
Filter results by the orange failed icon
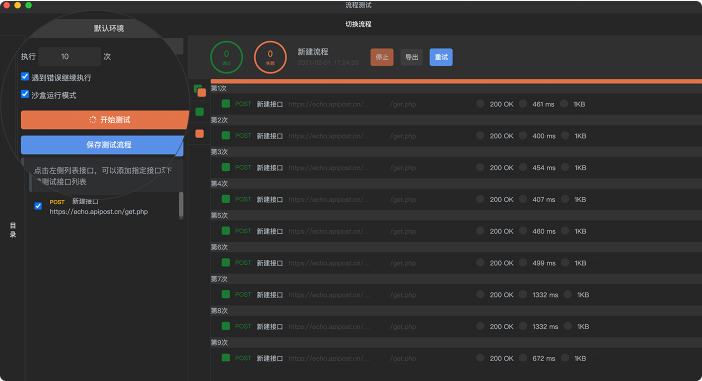click(200, 133)
